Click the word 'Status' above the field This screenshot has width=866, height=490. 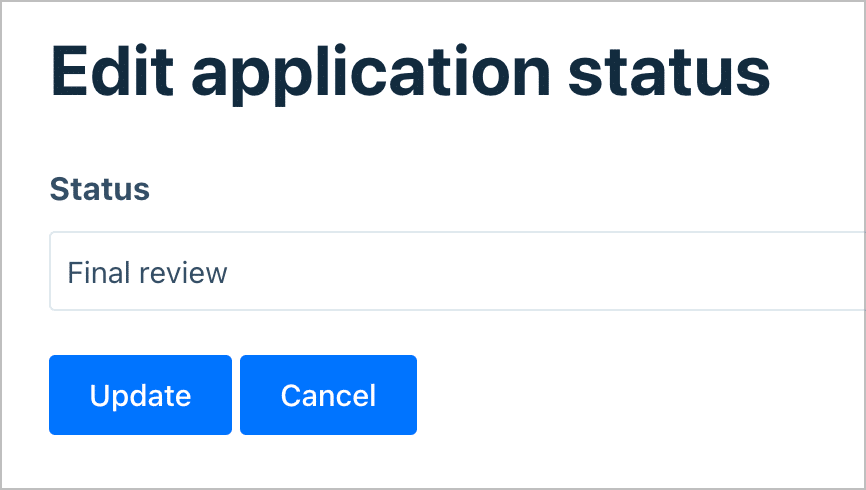100,188
